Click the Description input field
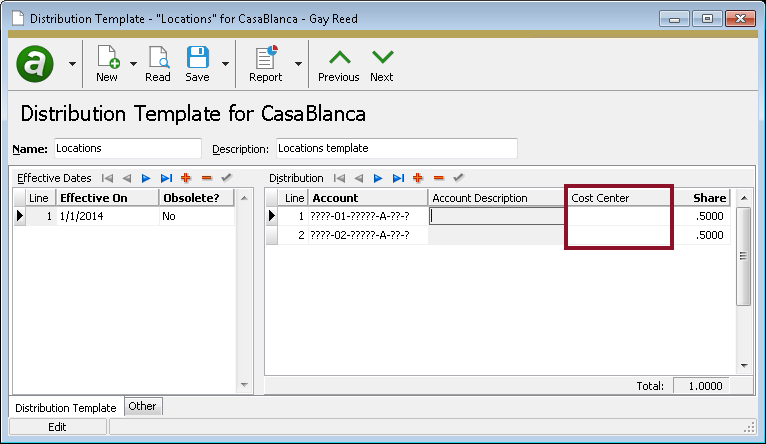 coord(396,148)
